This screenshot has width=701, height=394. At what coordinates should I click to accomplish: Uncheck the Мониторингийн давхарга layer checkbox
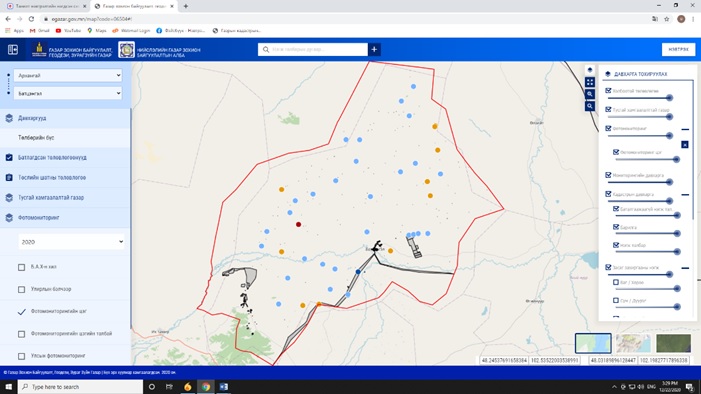pos(608,175)
